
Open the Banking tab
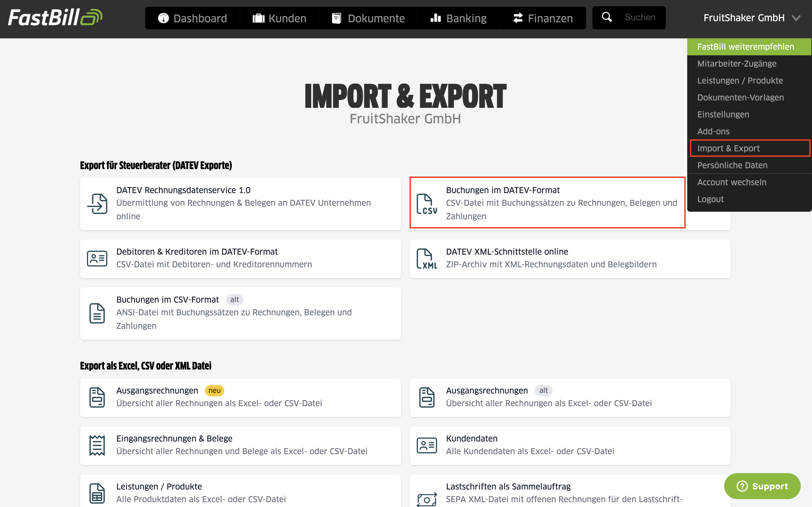pyautogui.click(x=458, y=18)
